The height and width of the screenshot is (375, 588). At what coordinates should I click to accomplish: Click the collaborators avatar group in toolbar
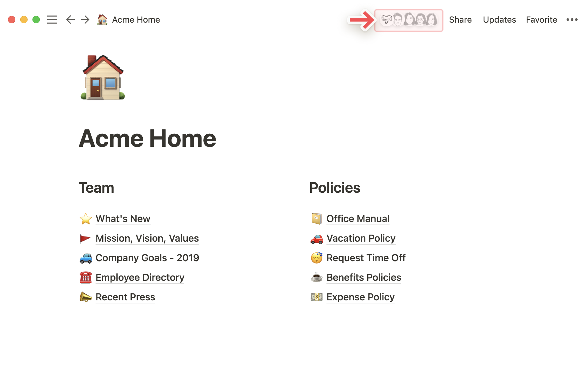[408, 20]
